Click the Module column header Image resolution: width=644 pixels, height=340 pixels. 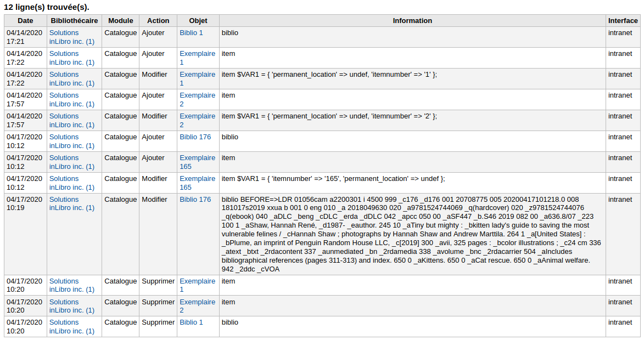121,21
